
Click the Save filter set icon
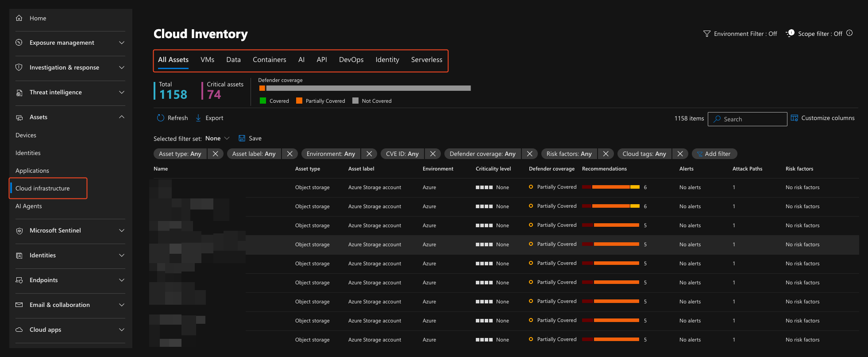tap(242, 138)
